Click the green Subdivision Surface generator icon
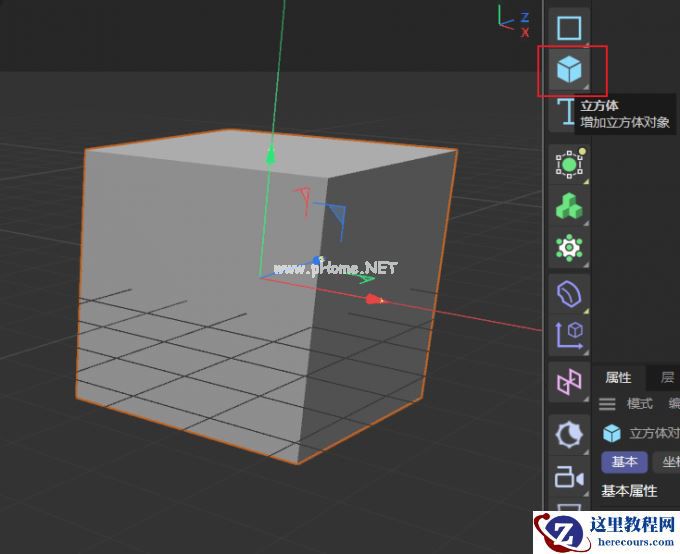 click(569, 163)
